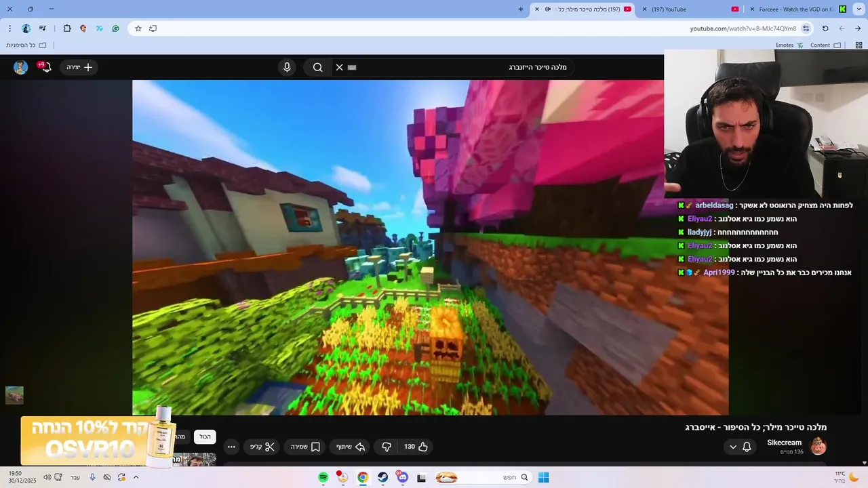This screenshot has width=868, height=488.
Task: Click the שמירה save button
Action: (305, 447)
